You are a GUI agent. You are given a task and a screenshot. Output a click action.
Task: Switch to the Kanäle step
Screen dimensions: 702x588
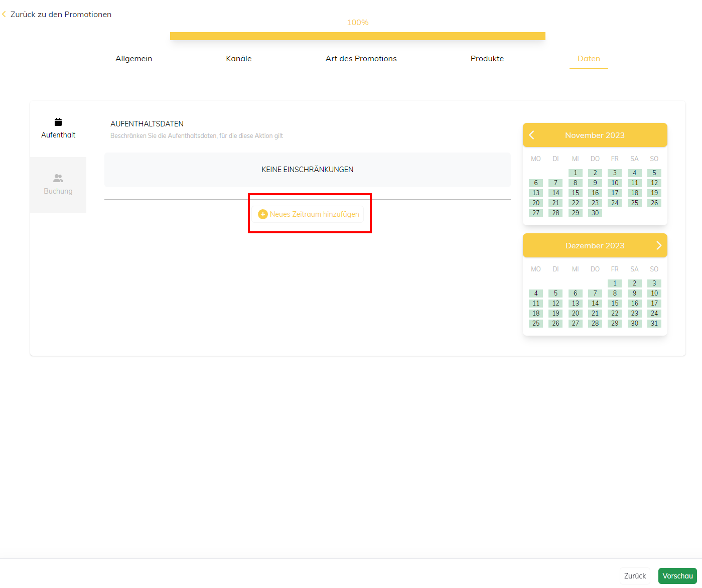pos(239,59)
